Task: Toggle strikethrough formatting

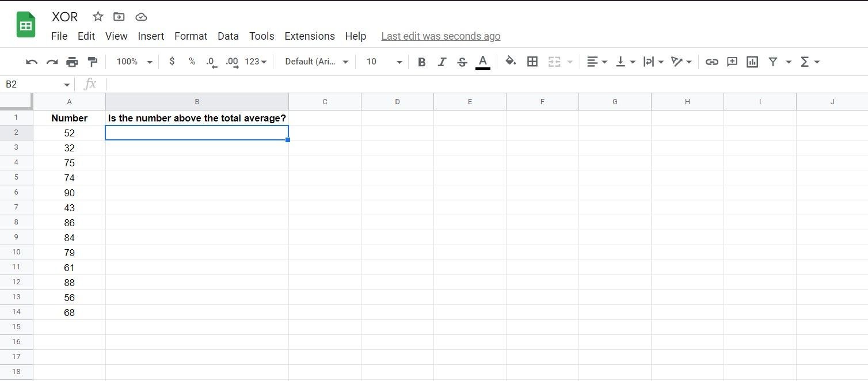Action: point(462,62)
